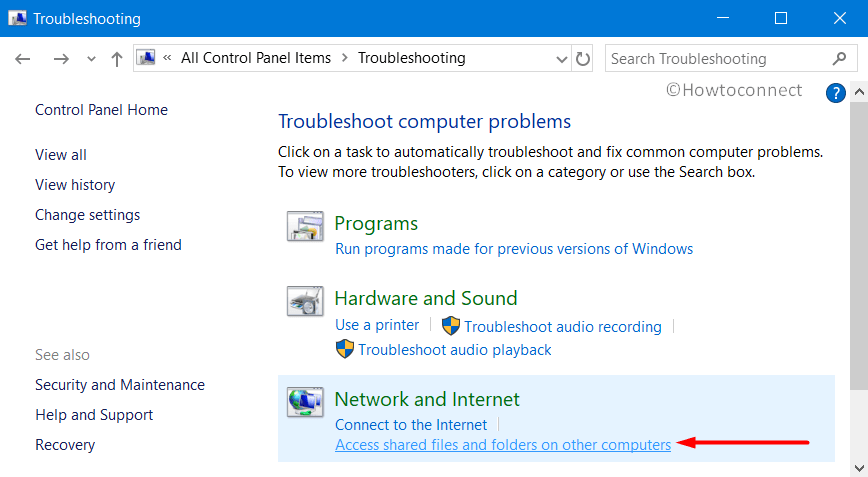Click View all in the sidebar
The height and width of the screenshot is (477, 868).
point(61,155)
